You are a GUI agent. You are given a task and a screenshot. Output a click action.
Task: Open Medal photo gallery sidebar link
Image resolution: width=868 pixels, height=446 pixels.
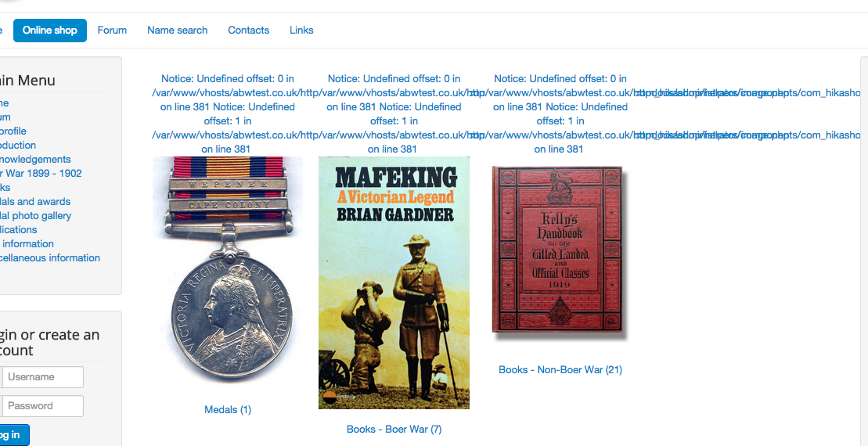tap(35, 216)
